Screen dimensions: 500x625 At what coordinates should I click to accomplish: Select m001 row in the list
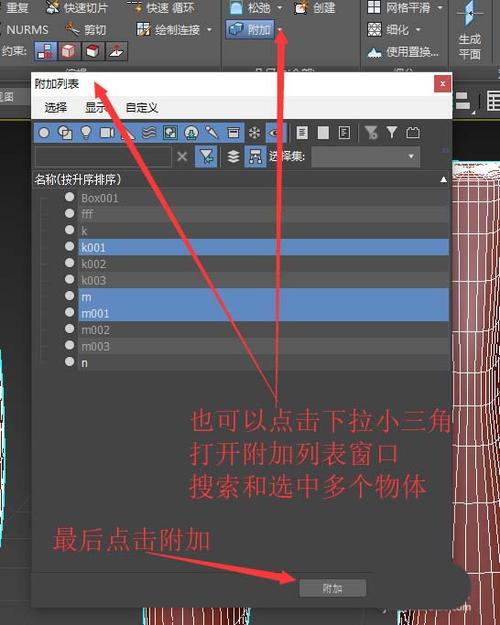click(263, 313)
